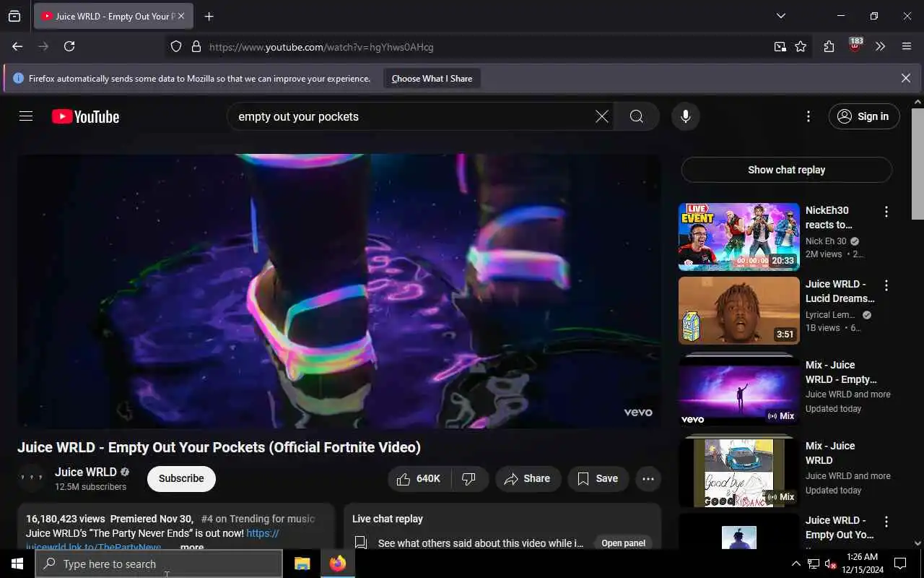This screenshot has height=578, width=924.
Task: Expand the video description with more
Action: (191, 546)
